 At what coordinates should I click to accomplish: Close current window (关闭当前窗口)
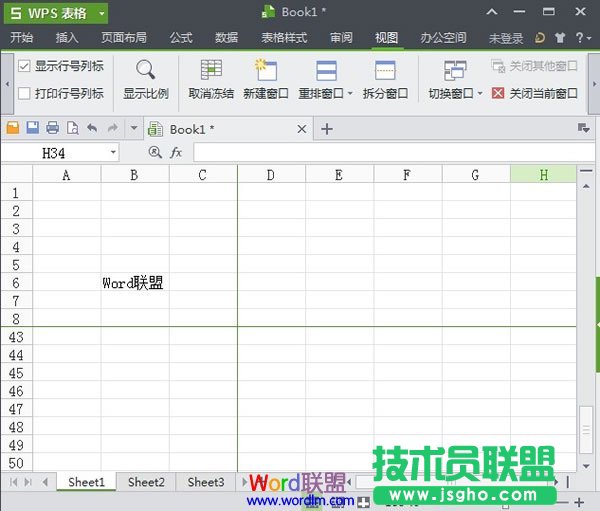(535, 93)
